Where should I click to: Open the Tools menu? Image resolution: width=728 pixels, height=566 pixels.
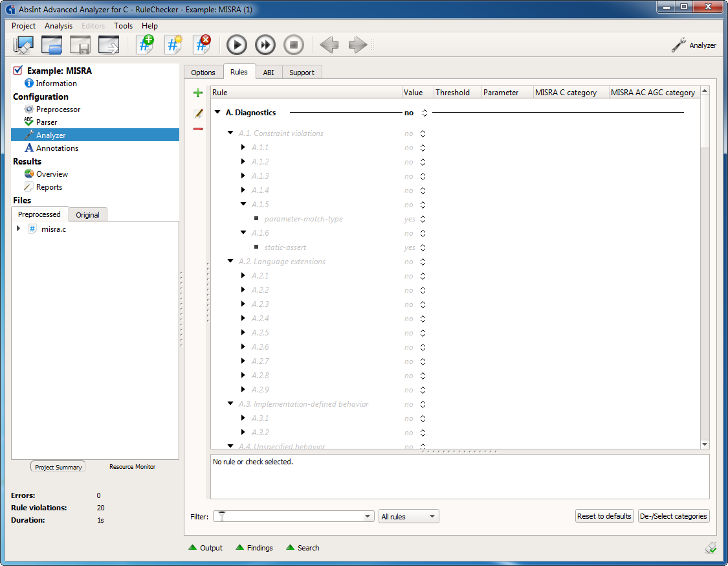[123, 25]
